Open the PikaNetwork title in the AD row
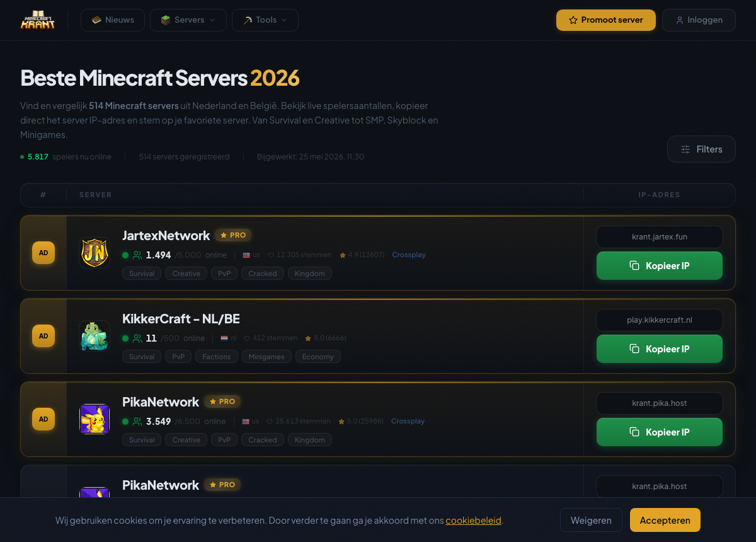This screenshot has height=542, width=756. coord(161,401)
